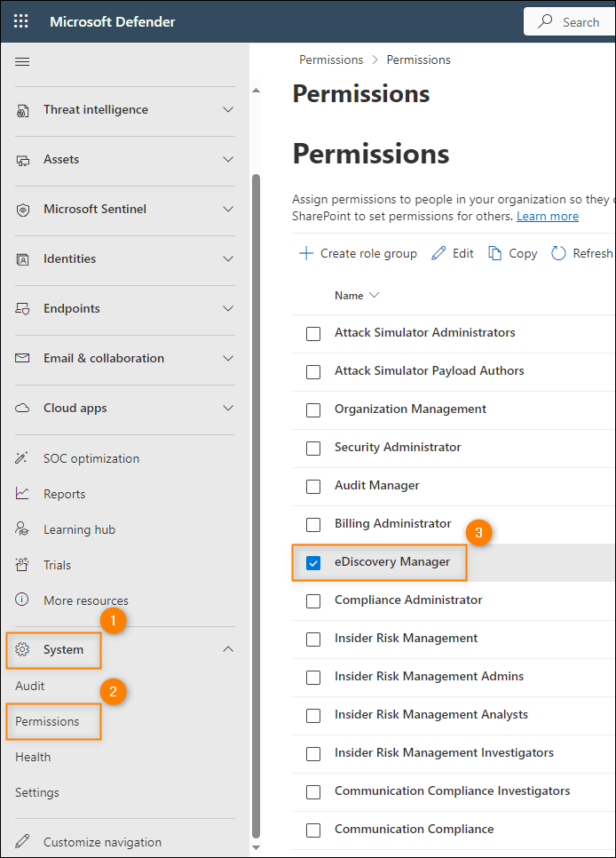
Task: Collapse navigation using the hamburger icon
Action: (x=22, y=62)
